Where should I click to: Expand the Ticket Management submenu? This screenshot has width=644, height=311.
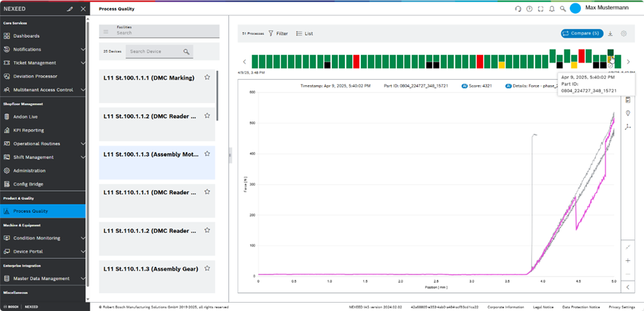pos(83,62)
